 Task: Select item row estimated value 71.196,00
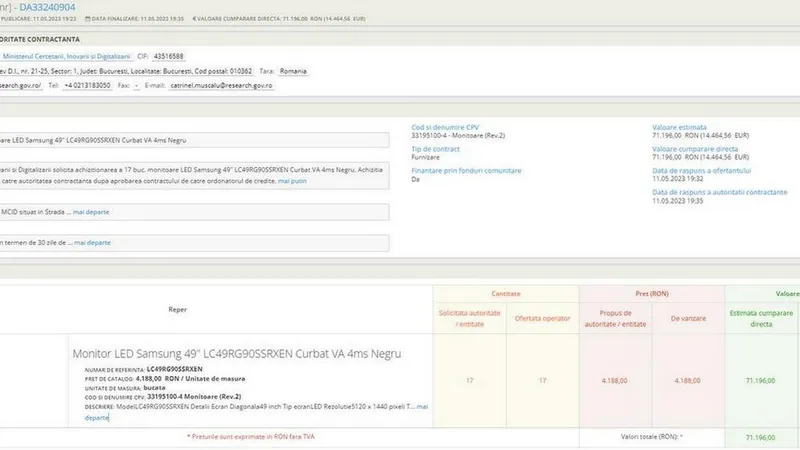pos(760,381)
